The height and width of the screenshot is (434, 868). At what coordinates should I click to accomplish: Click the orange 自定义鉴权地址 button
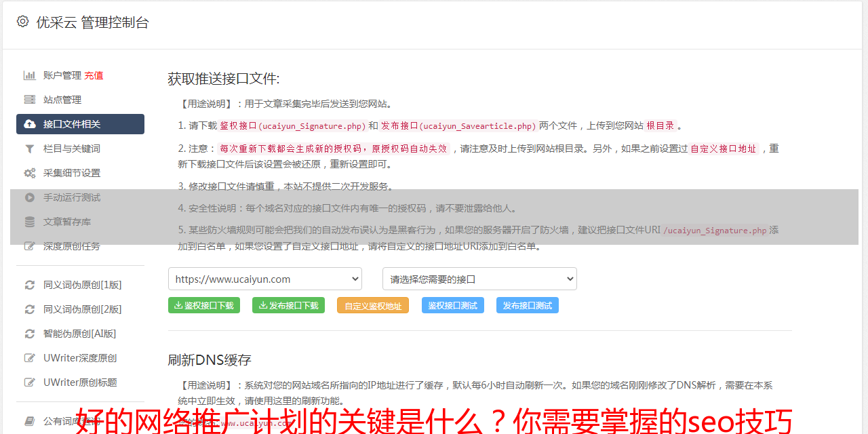coord(373,305)
